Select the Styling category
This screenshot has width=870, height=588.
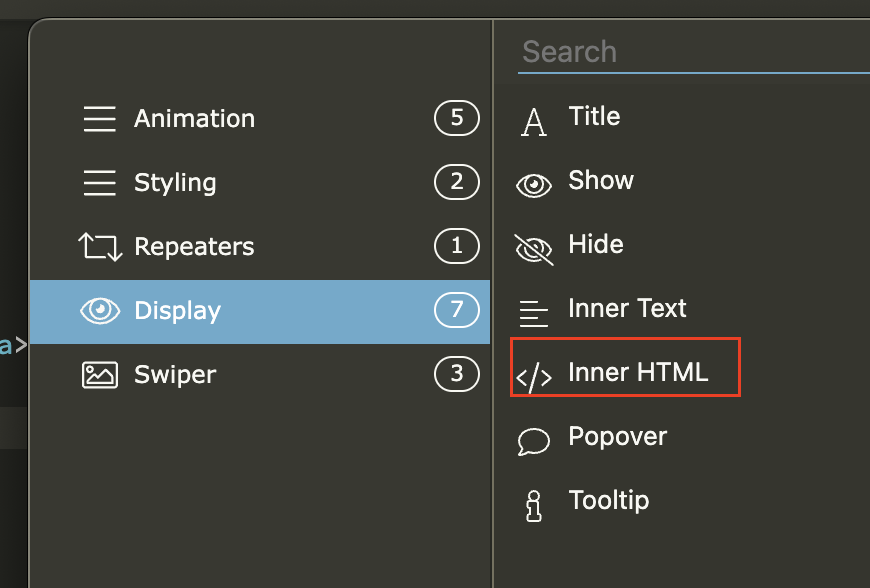(x=175, y=183)
